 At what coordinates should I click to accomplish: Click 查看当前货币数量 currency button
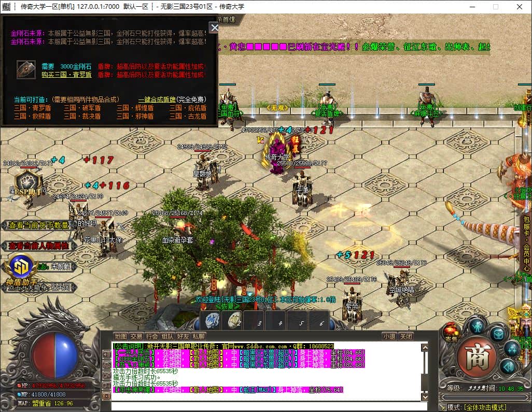click(38, 225)
